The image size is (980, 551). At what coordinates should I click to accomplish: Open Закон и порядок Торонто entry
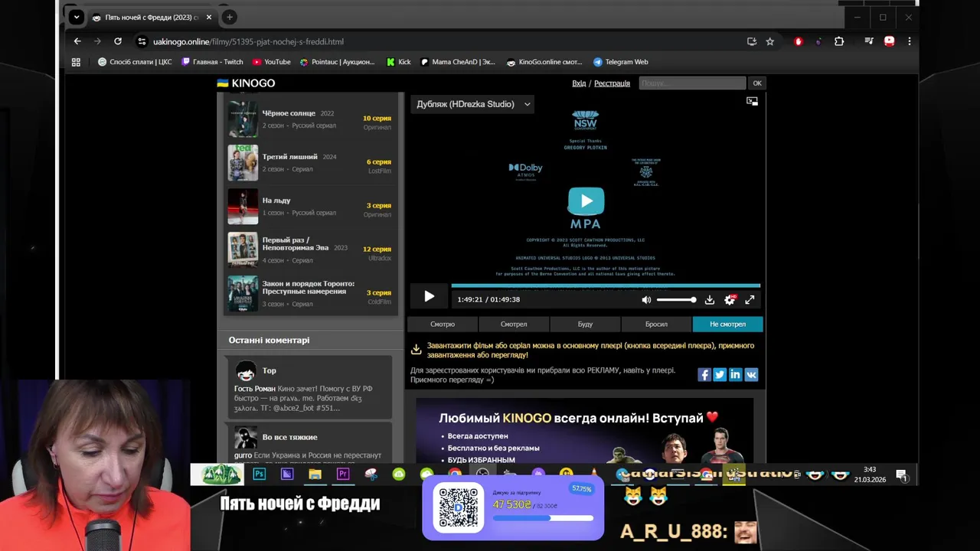tap(310, 293)
